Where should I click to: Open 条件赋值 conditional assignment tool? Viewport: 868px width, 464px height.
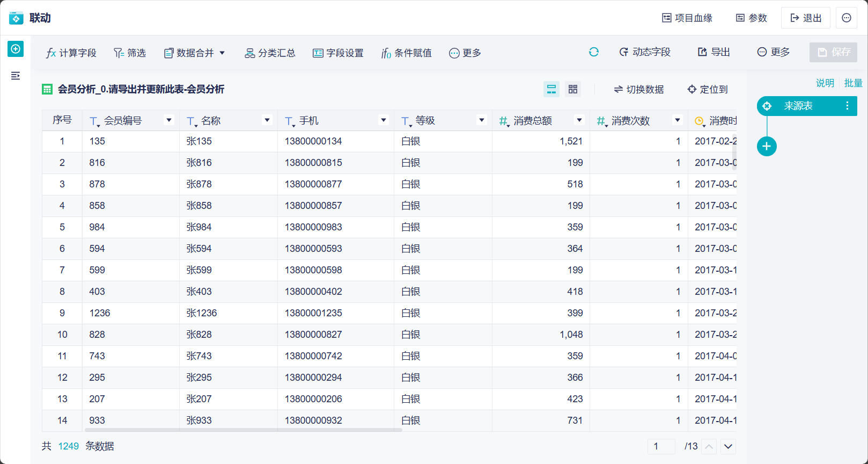coord(407,53)
